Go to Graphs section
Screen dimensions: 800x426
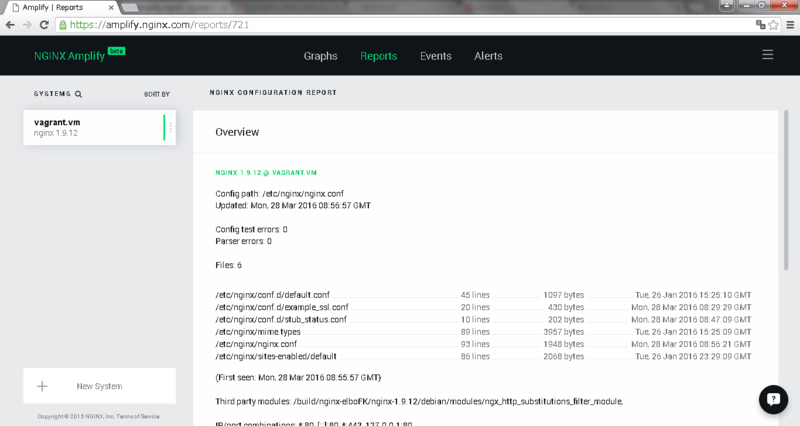coord(320,56)
